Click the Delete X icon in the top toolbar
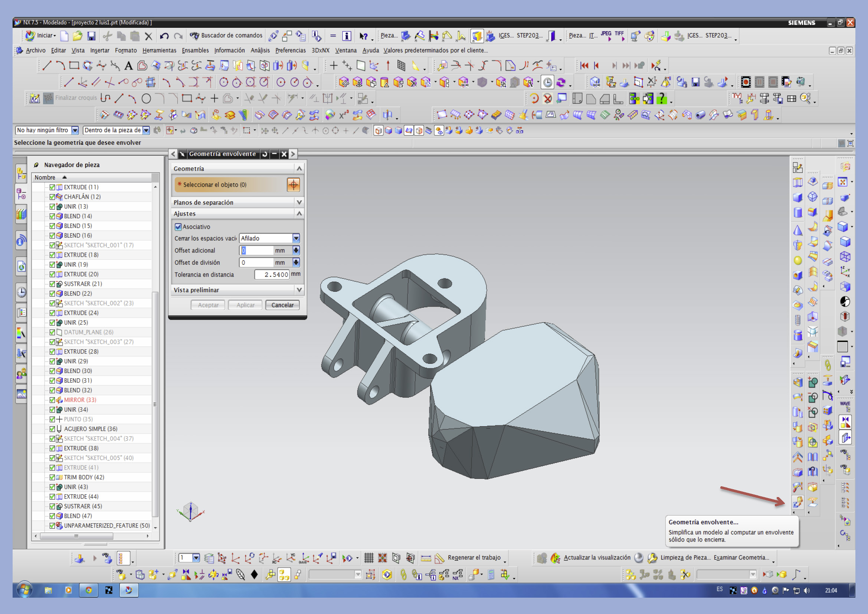868x614 pixels. coord(148,36)
